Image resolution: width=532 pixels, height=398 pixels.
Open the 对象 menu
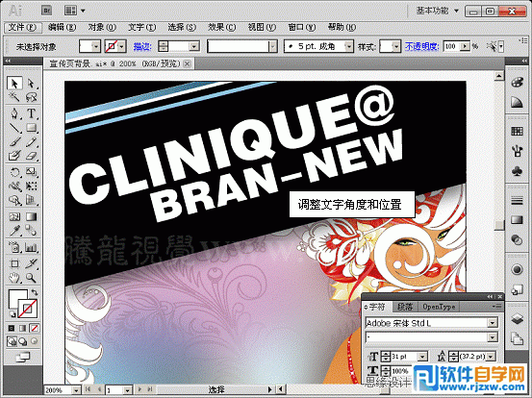(x=102, y=27)
